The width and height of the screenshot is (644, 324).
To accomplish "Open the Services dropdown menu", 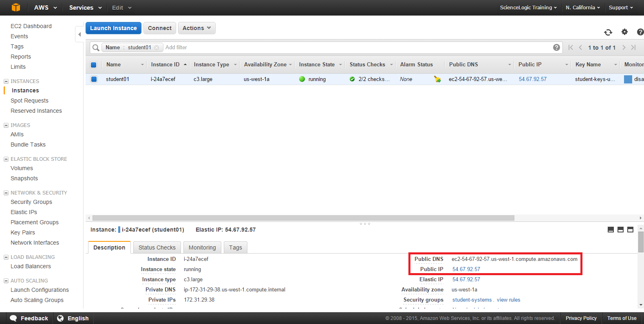I will coord(85,7).
